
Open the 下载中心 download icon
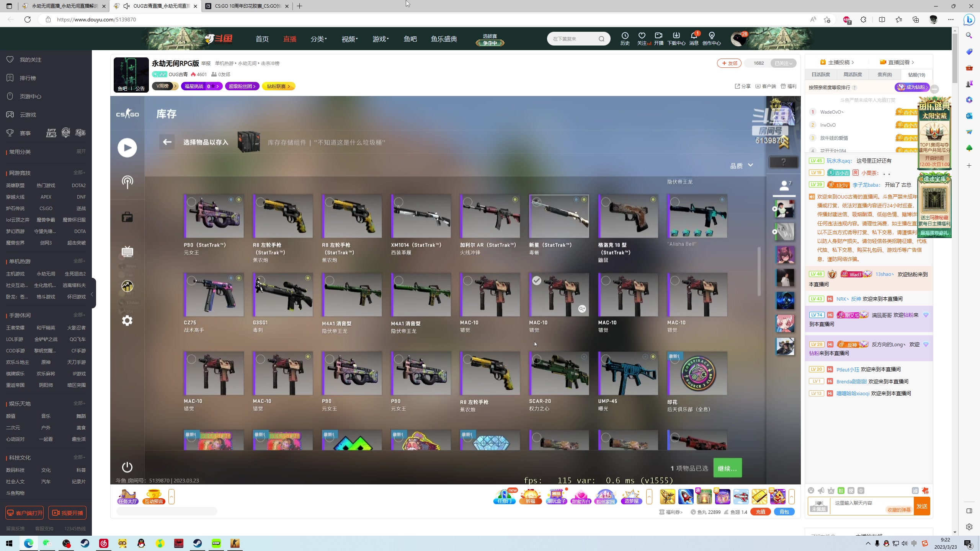676,39
